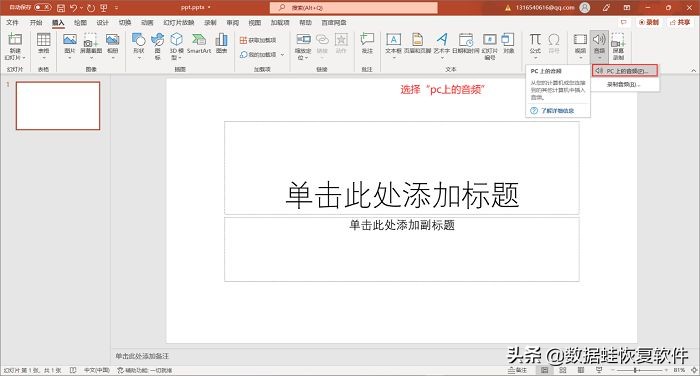Insert a Text Box (文本框)
This screenshot has width=700, height=376.
click(x=393, y=46)
